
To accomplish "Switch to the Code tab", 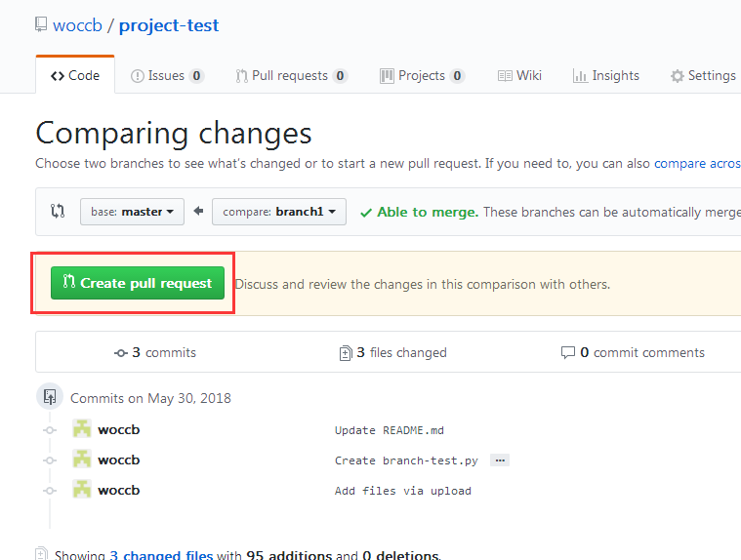I will pyautogui.click(x=75, y=75).
